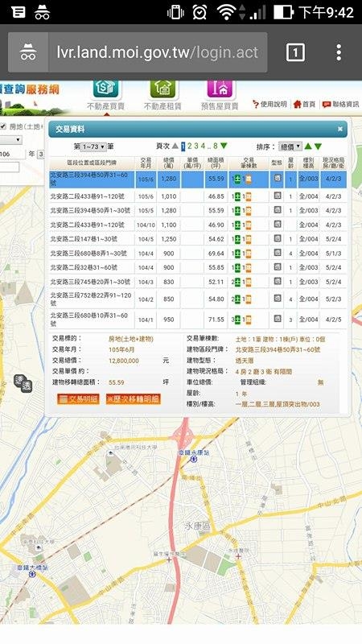This screenshot has width=362, height=644.
Task: Click the incognito icon in address bar
Action: coord(28,52)
